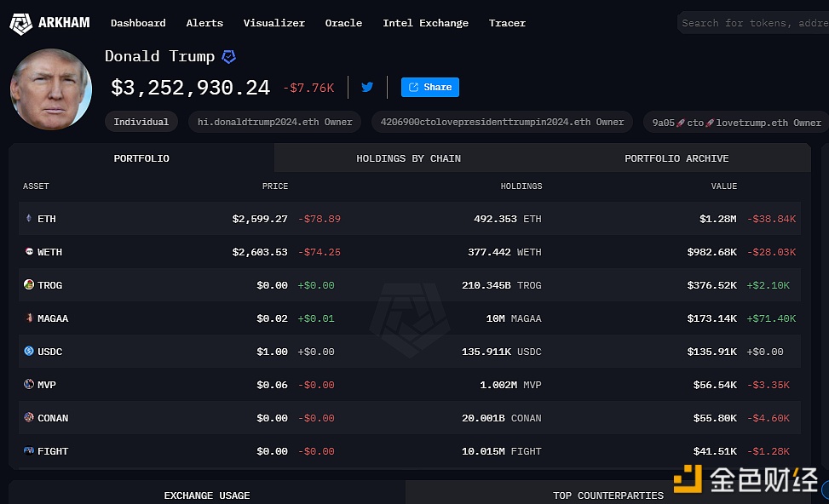The width and height of the screenshot is (829, 504).
Task: Switch to Holdings by Chain tab
Action: [x=409, y=158]
